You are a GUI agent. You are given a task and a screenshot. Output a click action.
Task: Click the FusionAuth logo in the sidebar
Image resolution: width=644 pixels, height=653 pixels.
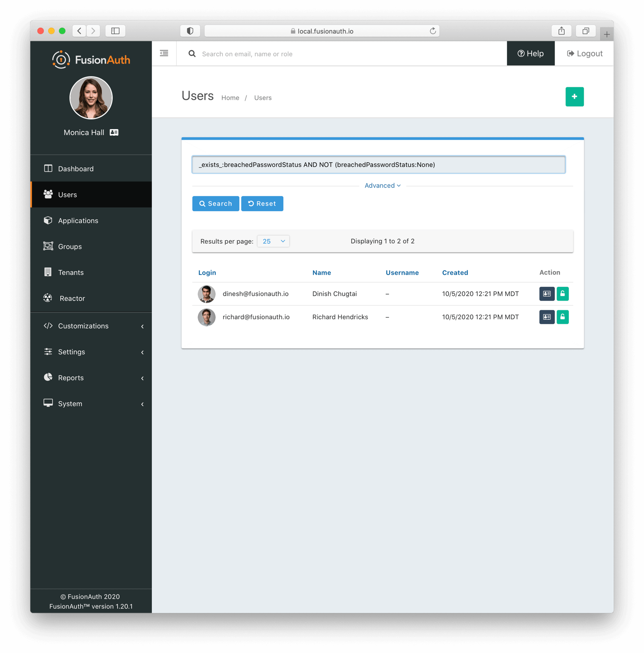point(91,60)
